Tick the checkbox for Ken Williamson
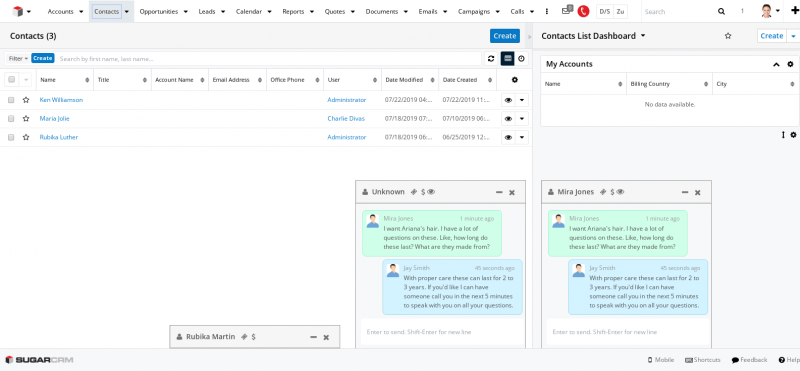The width and height of the screenshot is (800, 371). click(11, 100)
